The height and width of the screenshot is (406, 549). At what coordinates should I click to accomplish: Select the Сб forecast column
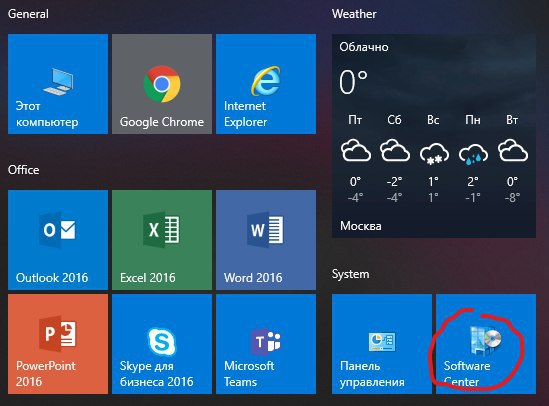[x=394, y=159]
